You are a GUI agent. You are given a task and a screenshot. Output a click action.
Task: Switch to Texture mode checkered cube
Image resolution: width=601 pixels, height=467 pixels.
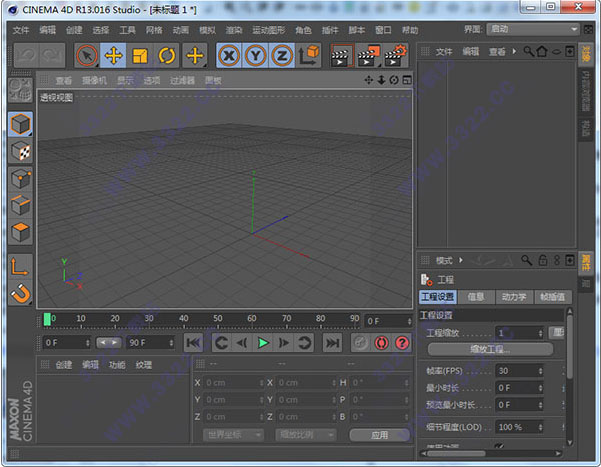click(x=20, y=151)
